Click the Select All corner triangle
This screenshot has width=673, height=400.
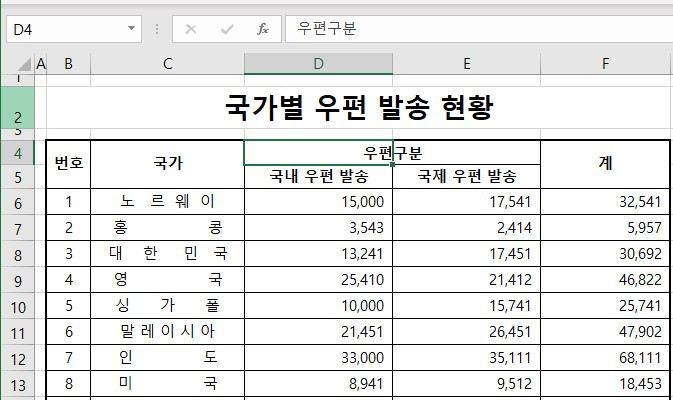pos(24,64)
